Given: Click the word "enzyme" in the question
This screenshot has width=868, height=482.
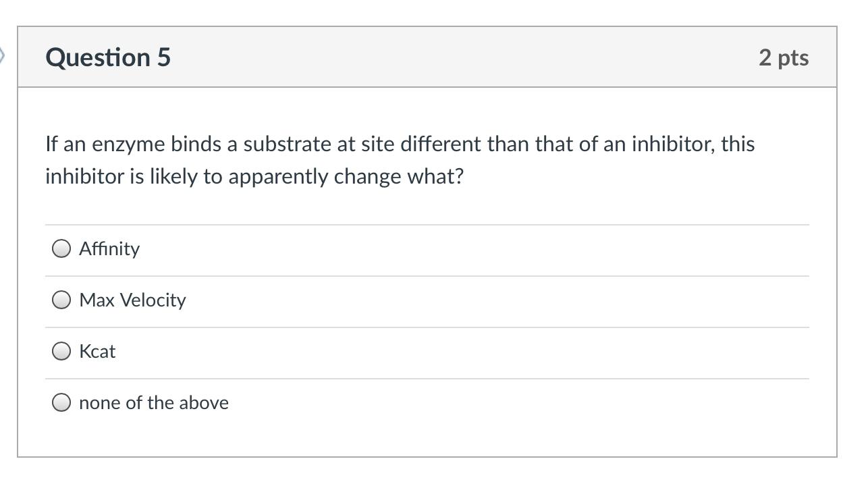Looking at the screenshot, I should [x=128, y=144].
